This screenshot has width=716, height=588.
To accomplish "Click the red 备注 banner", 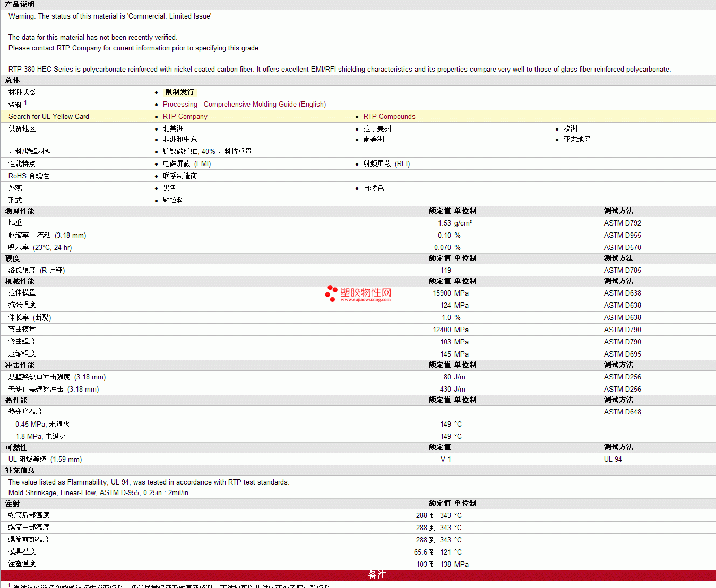I will tap(377, 575).
